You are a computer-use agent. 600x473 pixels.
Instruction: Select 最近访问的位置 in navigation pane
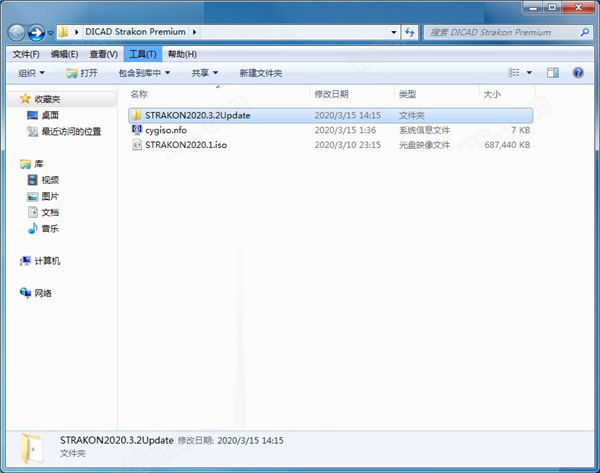click(x=64, y=132)
